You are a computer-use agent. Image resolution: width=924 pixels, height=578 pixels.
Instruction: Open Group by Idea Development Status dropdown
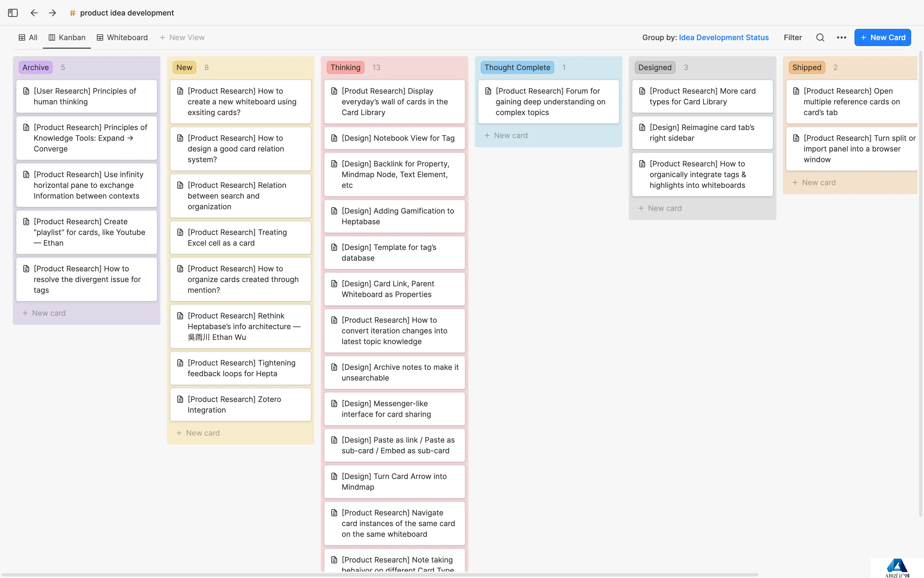[x=705, y=37]
